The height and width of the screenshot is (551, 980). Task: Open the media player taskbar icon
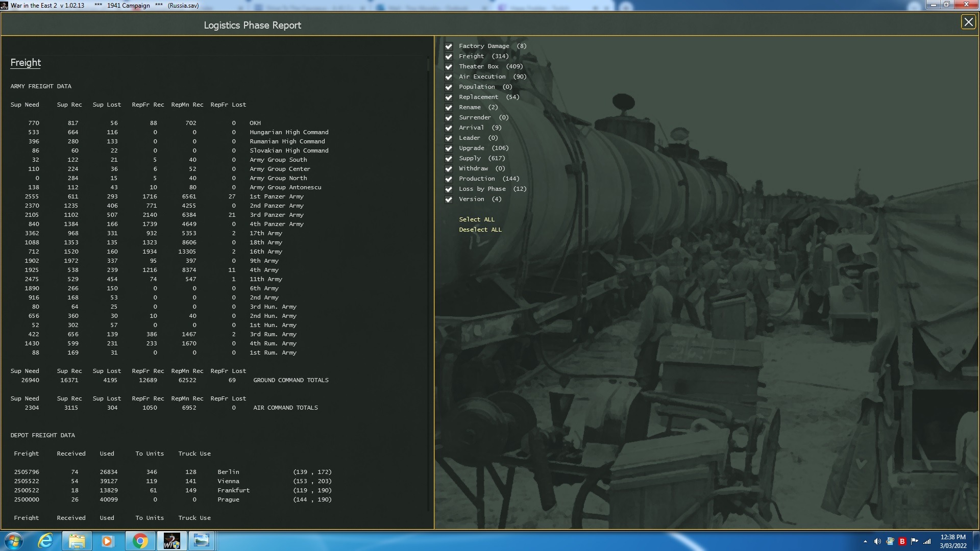[x=107, y=541]
